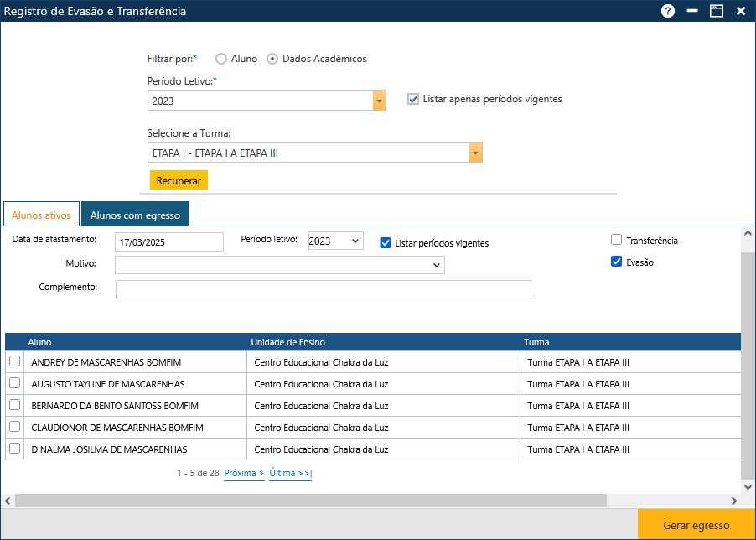
Task: Open the Selecione a Turma dropdown arrow
Action: click(x=475, y=152)
